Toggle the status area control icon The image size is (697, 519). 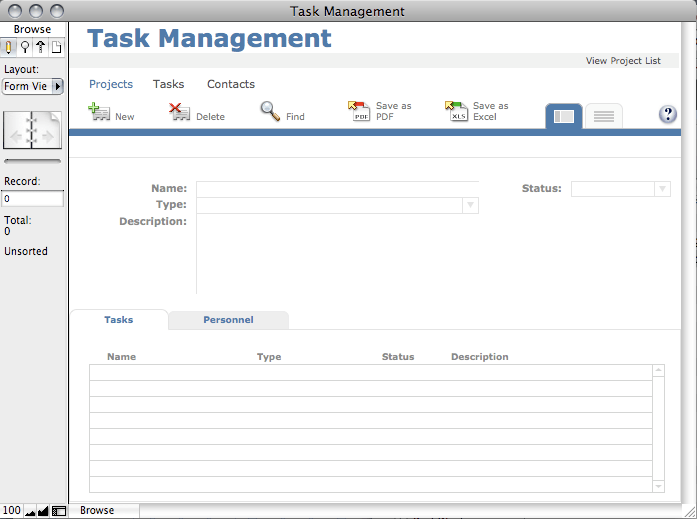pyautogui.click(x=59, y=511)
